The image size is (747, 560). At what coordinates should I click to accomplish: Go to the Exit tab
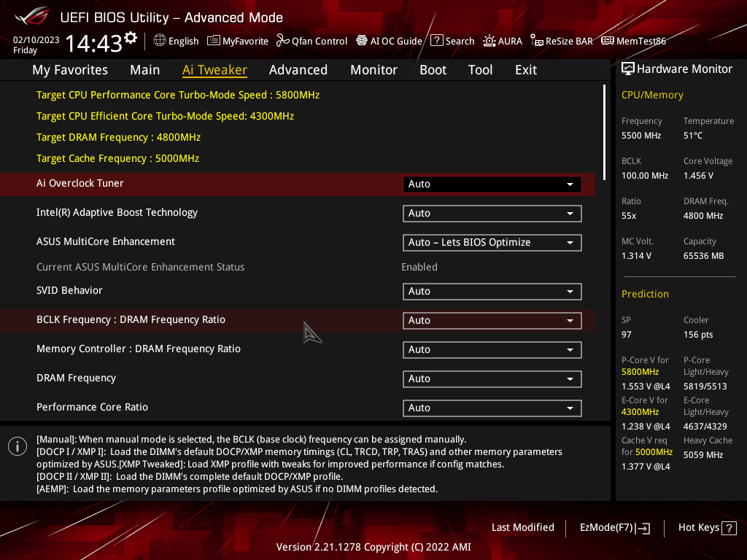point(526,70)
